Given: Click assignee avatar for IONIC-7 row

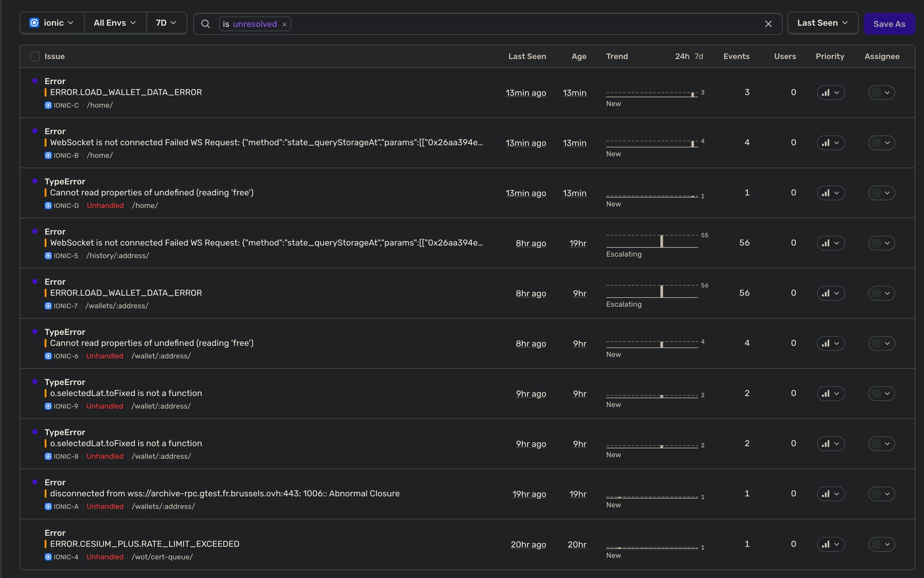Looking at the screenshot, I should (x=876, y=293).
